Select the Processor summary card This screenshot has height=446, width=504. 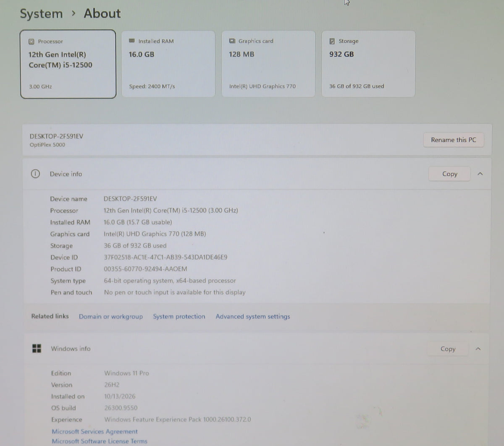(x=68, y=64)
